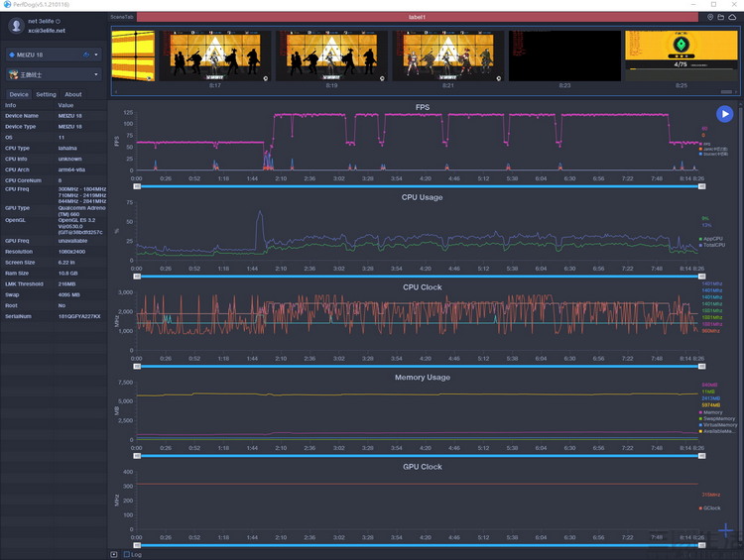This screenshot has width=744, height=560.
Task: Open the screenshot thumbnail at 8:19
Action: coord(331,56)
